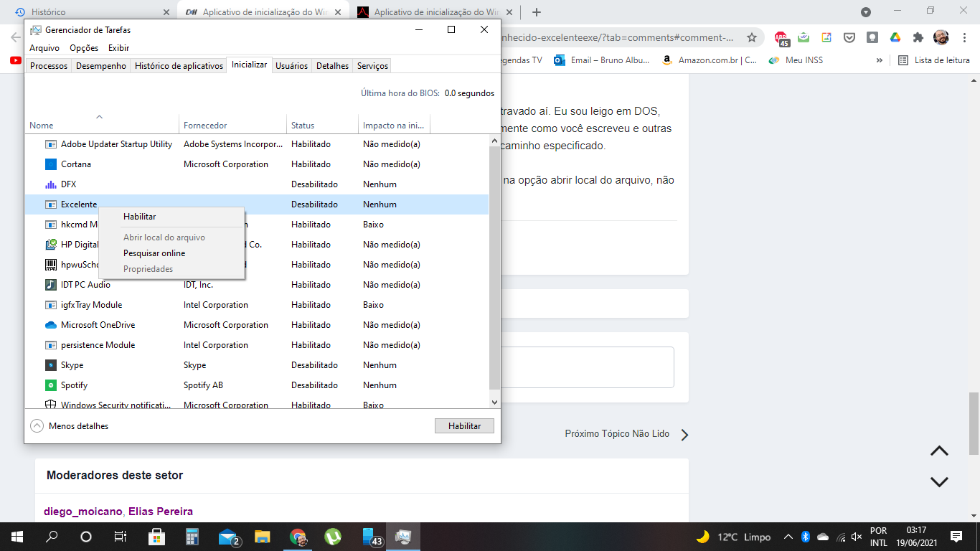Click the Baixo impact of igfxTray Module
This screenshot has width=980, height=551.
coord(373,305)
